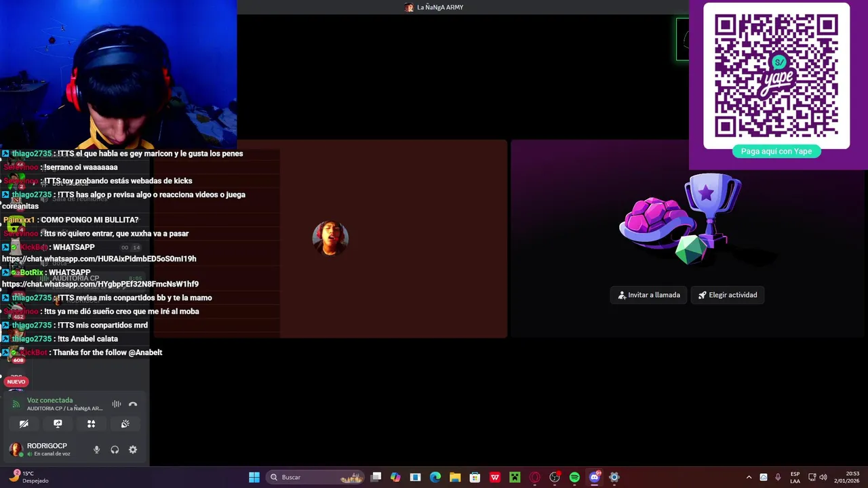The height and width of the screenshot is (488, 868).
Task: Open first WhatsApp chat link from KickBot
Action: coord(99,259)
